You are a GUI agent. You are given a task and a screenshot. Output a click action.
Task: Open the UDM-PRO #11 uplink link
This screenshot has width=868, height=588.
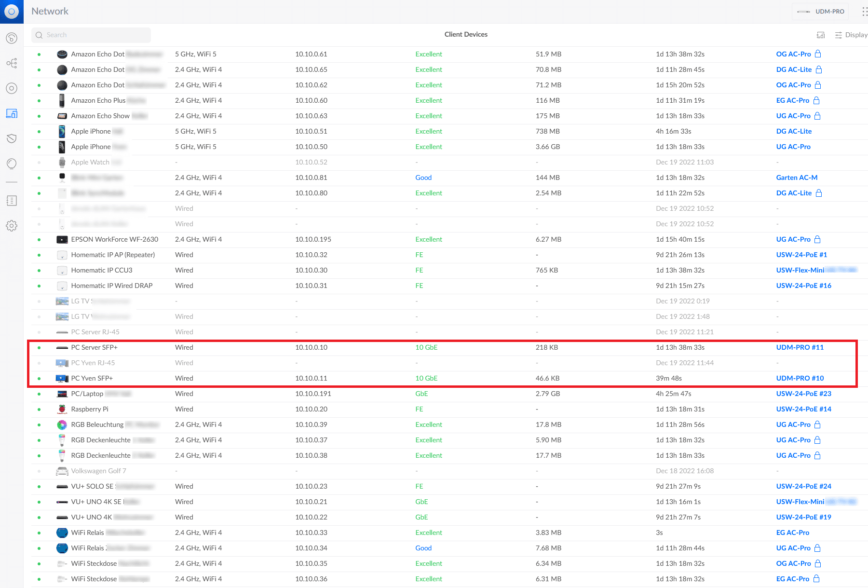pos(800,347)
